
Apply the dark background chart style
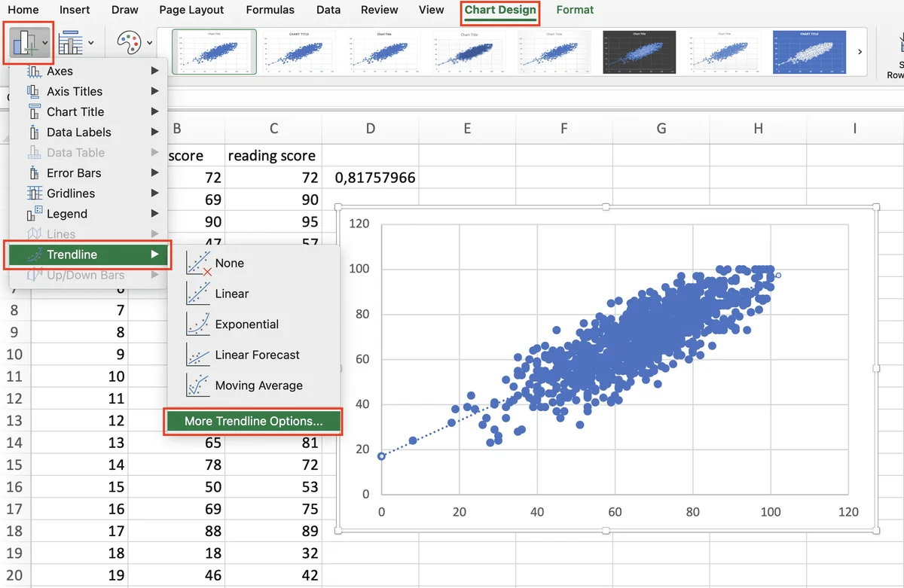pyautogui.click(x=640, y=52)
